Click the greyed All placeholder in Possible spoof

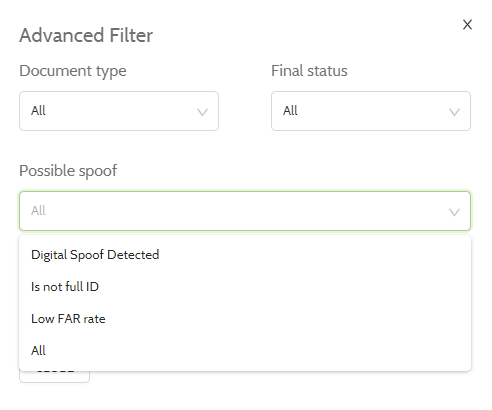coord(38,211)
